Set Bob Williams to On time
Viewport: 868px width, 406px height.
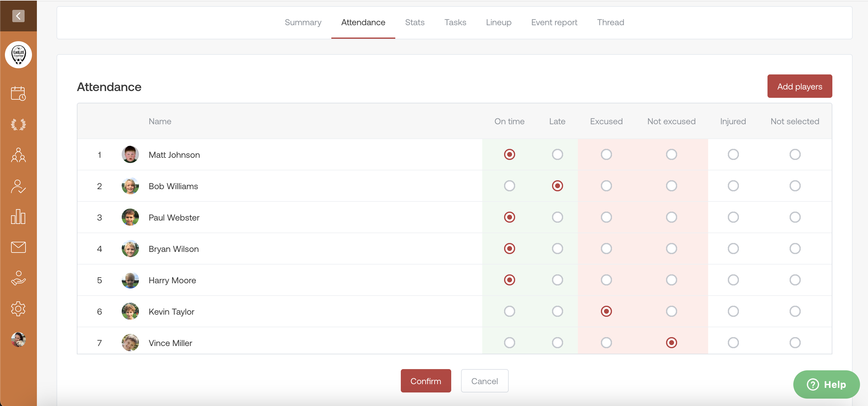tap(509, 186)
